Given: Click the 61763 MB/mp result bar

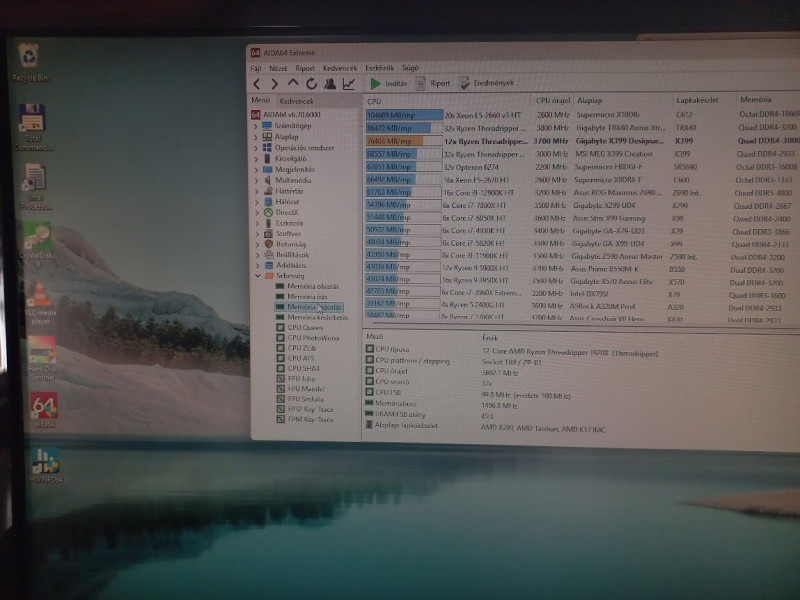Looking at the screenshot, I should [403, 192].
